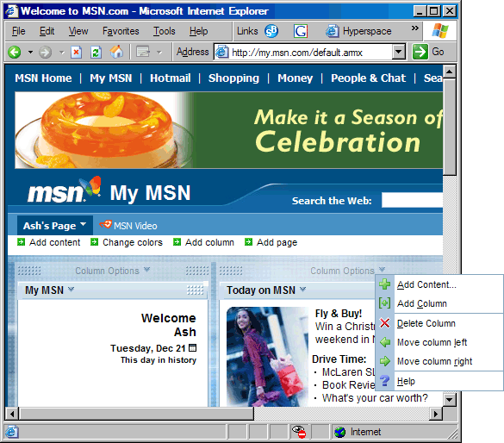Click the Internet zone globe icon
The image size is (504, 443).
tap(339, 432)
